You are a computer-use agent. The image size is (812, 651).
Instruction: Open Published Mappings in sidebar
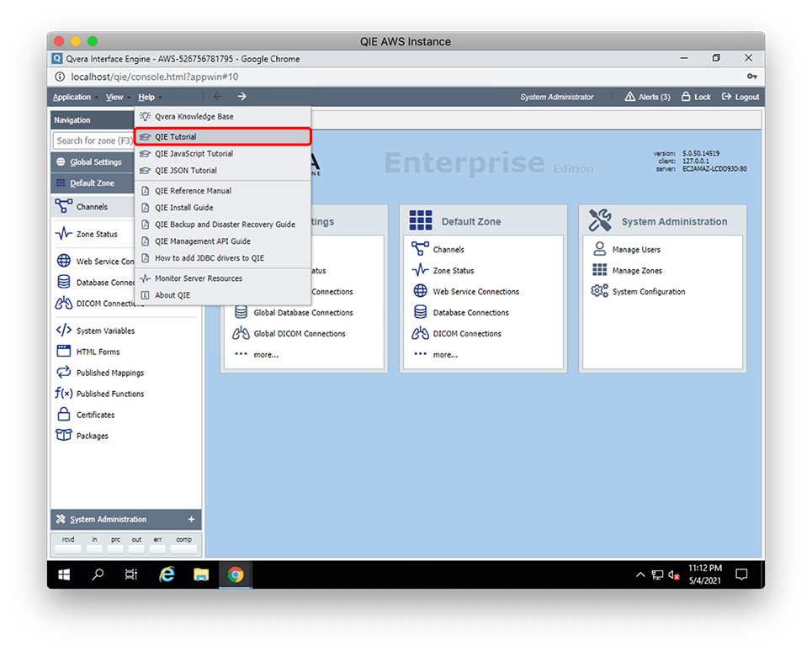(x=100, y=373)
